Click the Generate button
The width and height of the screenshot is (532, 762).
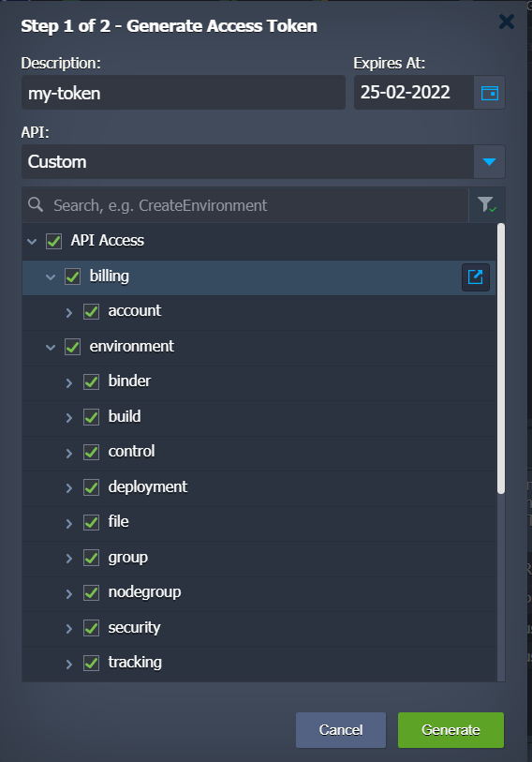click(451, 730)
